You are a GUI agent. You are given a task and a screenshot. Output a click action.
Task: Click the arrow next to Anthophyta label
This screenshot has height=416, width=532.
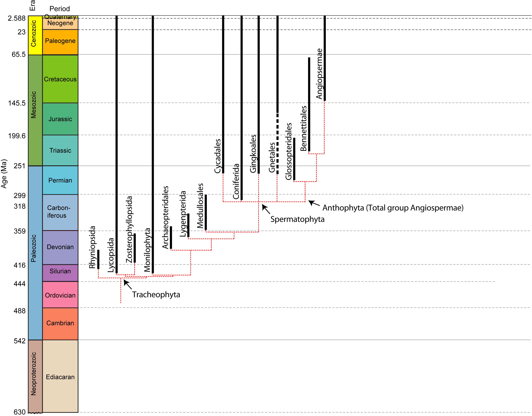(314, 203)
